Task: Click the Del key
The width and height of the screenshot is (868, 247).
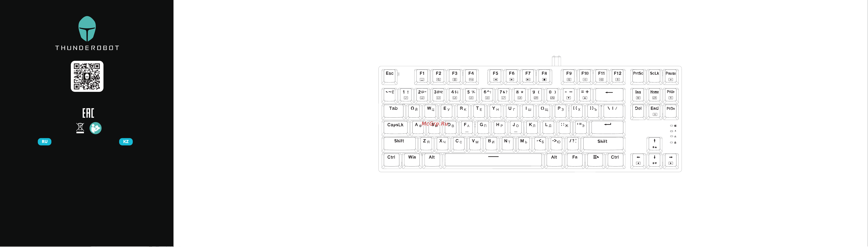Action: click(638, 112)
